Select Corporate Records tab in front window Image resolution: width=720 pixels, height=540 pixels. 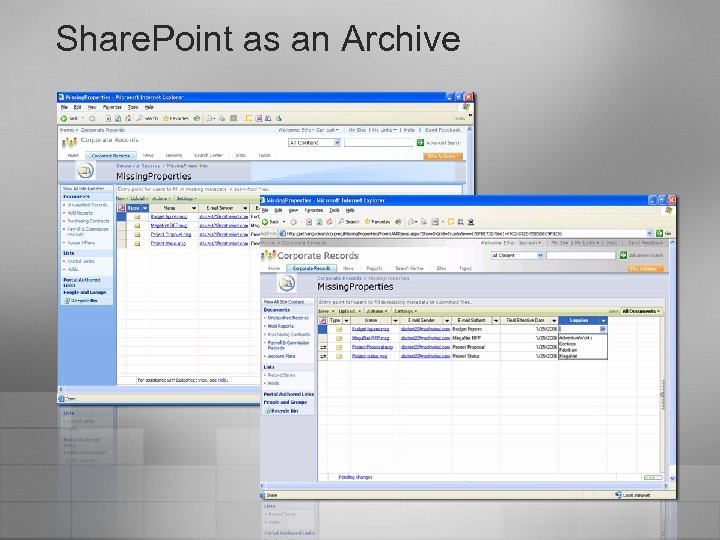coord(312,268)
